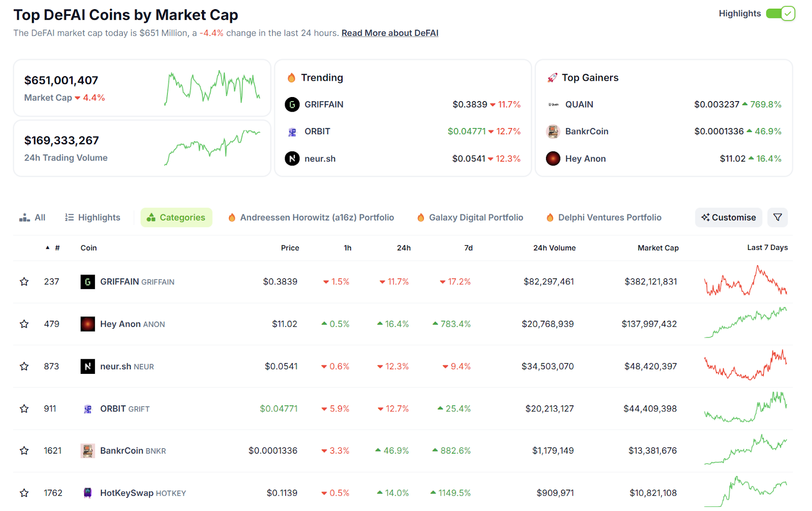Click BankrCoin coin logo in table
This screenshot has width=812, height=511.
(88, 451)
